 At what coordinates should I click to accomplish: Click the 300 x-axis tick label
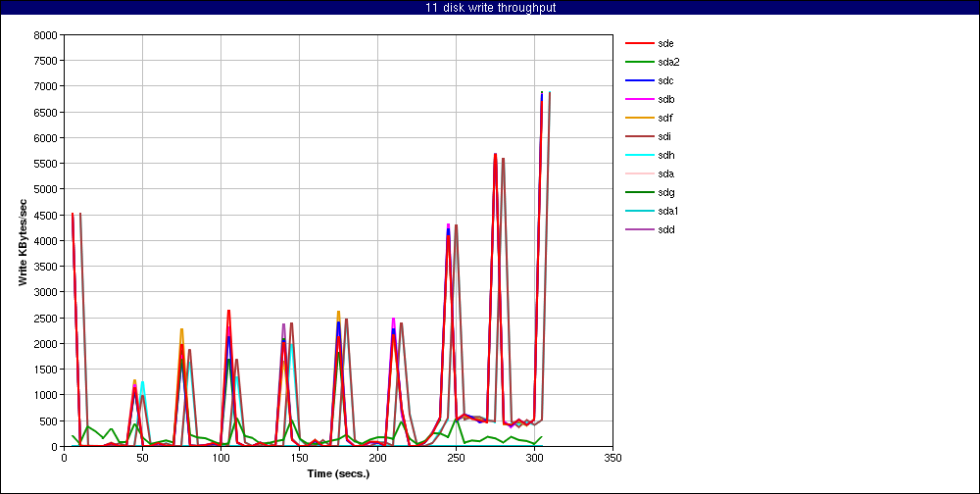(x=534, y=458)
